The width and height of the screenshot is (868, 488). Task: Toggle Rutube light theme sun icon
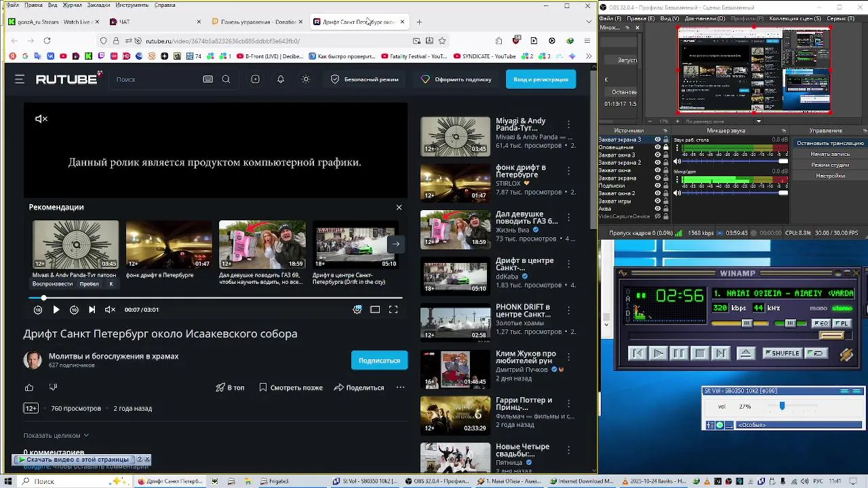306,79
